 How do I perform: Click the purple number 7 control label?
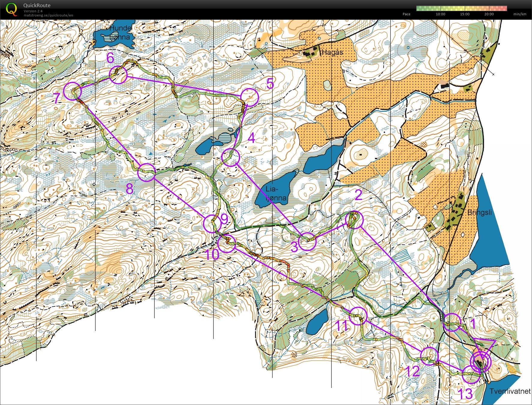click(x=57, y=98)
